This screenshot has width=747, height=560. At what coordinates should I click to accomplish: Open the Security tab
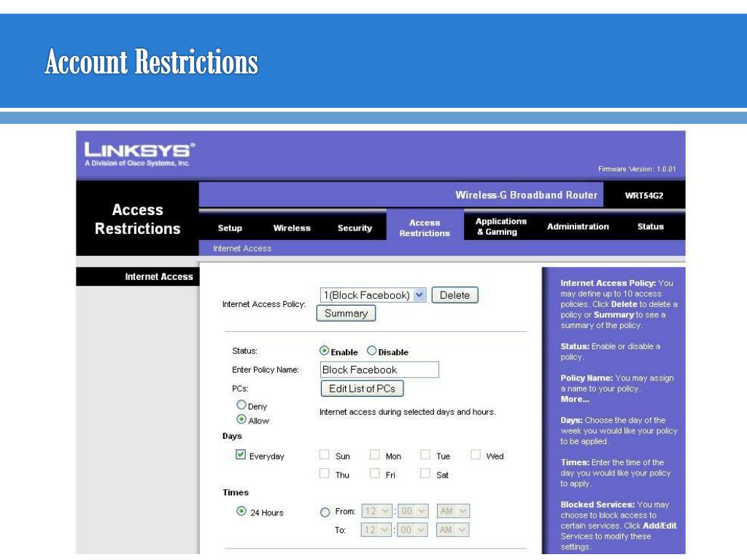pyautogui.click(x=355, y=228)
